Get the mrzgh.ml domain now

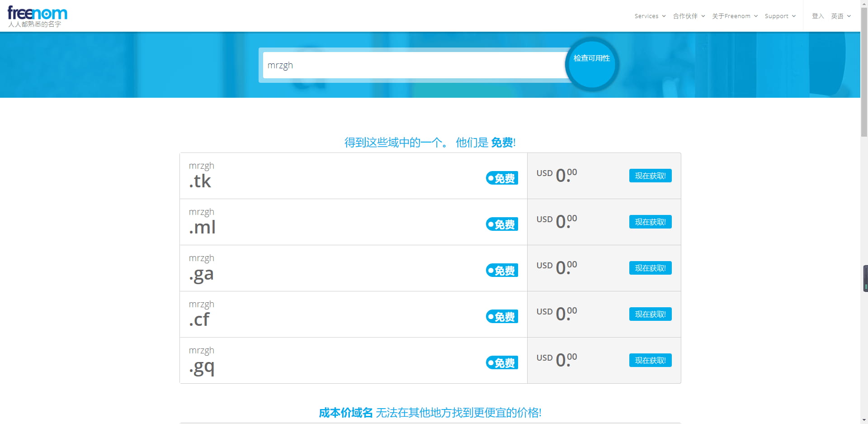coord(650,222)
